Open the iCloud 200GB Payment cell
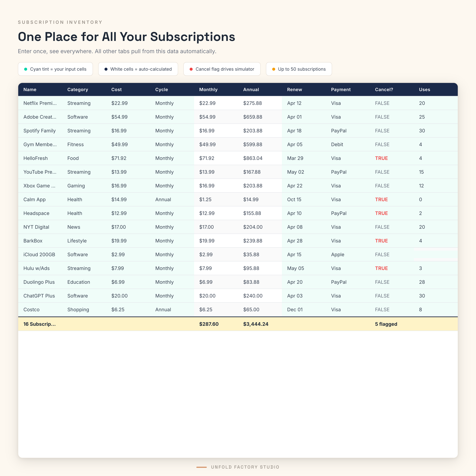The image size is (476, 476). point(338,254)
